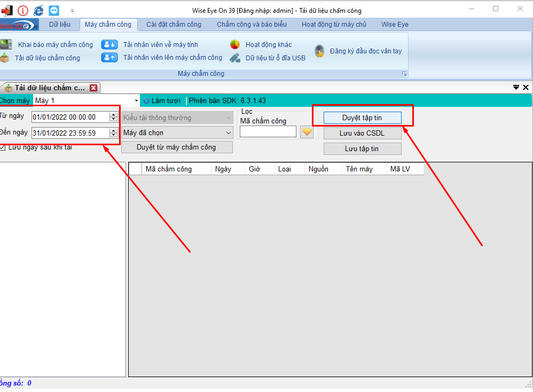Open Dữ liệu từ ổ đĩa USB label
Screen dimensions: 533x392
276,58
